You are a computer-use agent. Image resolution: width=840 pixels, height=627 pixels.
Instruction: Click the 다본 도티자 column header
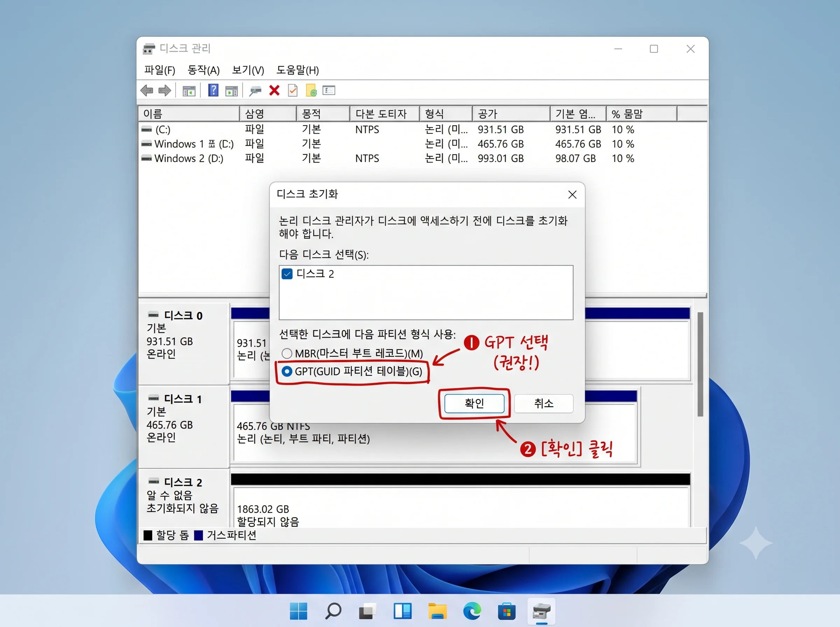[385, 114]
